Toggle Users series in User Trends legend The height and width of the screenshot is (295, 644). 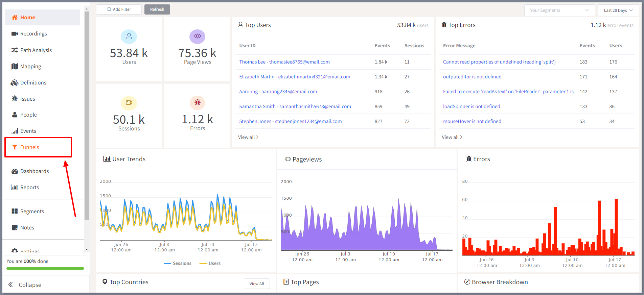(210, 263)
